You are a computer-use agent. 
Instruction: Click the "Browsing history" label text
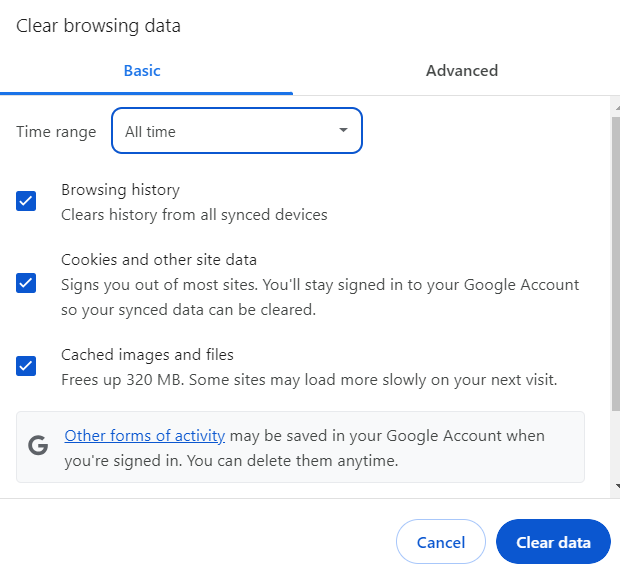(121, 190)
